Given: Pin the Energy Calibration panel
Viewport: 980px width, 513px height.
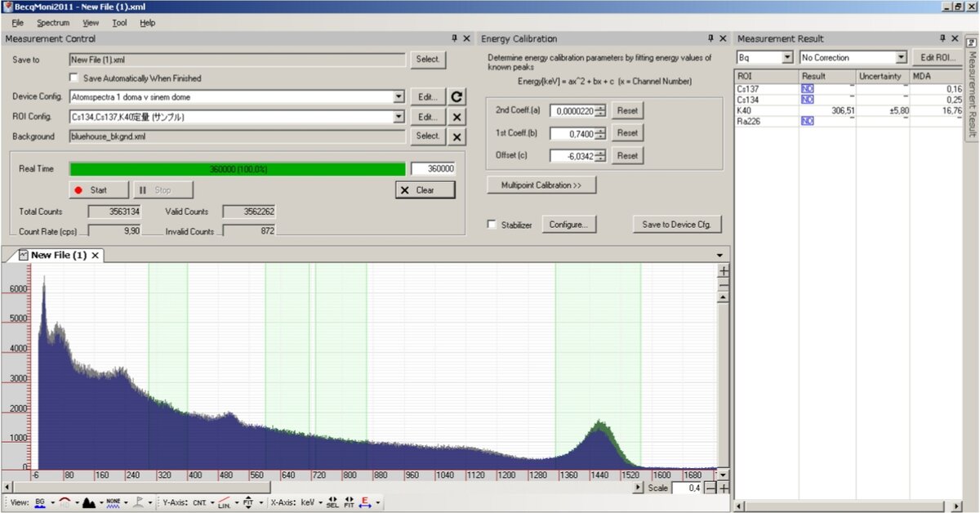Looking at the screenshot, I should click(x=711, y=38).
